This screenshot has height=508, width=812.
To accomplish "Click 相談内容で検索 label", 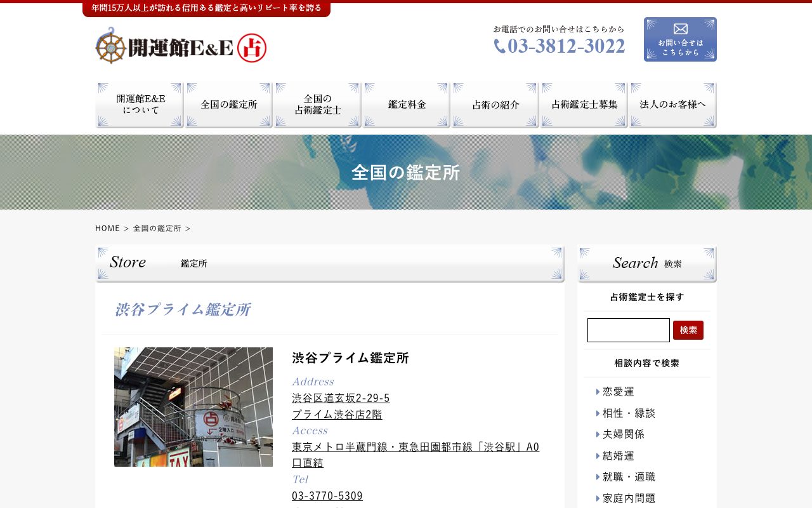I will 647,363.
